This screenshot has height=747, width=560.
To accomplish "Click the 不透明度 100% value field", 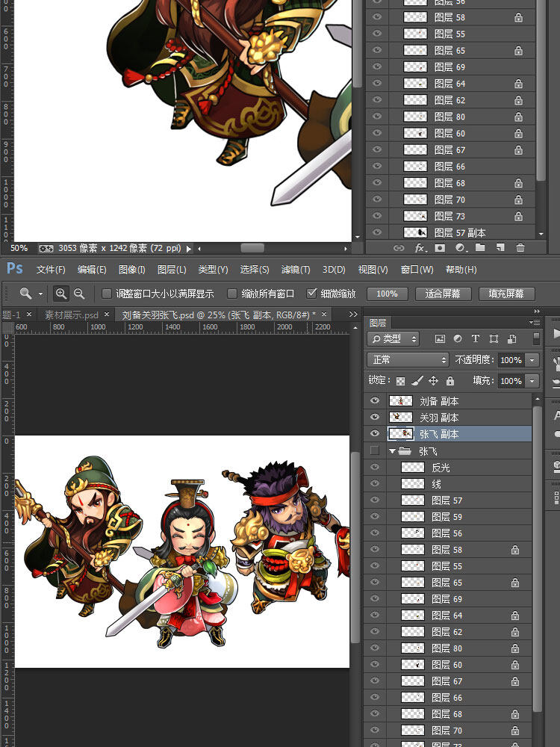I will coord(511,360).
